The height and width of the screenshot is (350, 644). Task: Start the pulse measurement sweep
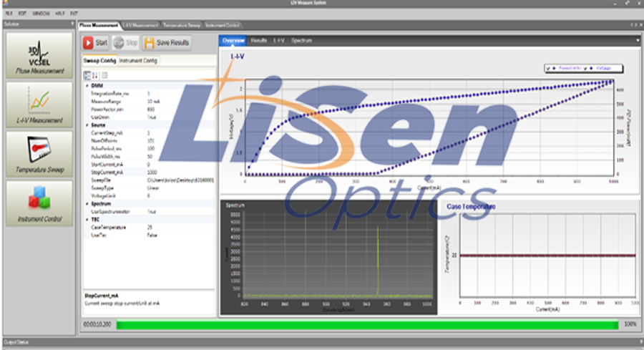[95, 43]
